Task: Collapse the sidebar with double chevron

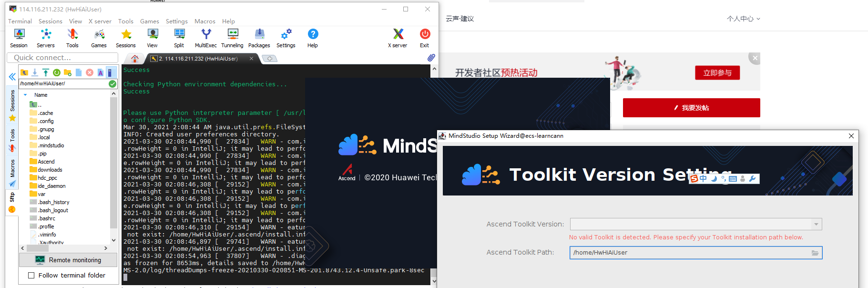Action: coord(12,76)
